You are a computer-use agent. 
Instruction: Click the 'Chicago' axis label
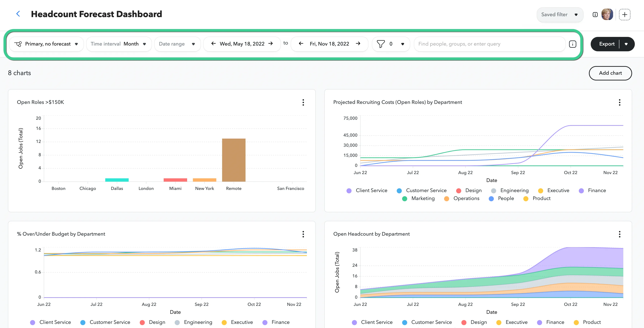pos(88,188)
